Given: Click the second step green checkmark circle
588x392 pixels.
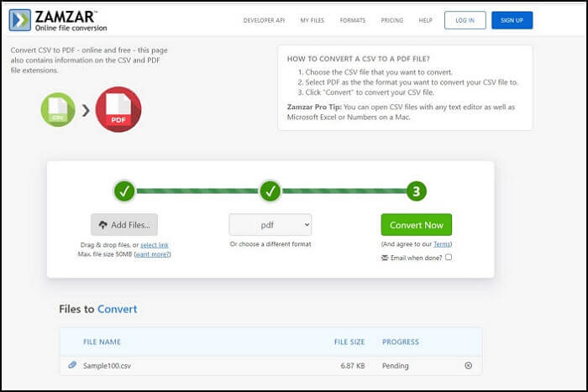Looking at the screenshot, I should pyautogui.click(x=270, y=191).
